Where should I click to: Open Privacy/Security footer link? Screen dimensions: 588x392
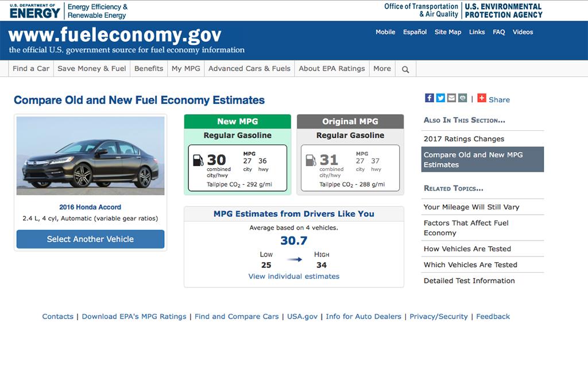pyautogui.click(x=438, y=316)
